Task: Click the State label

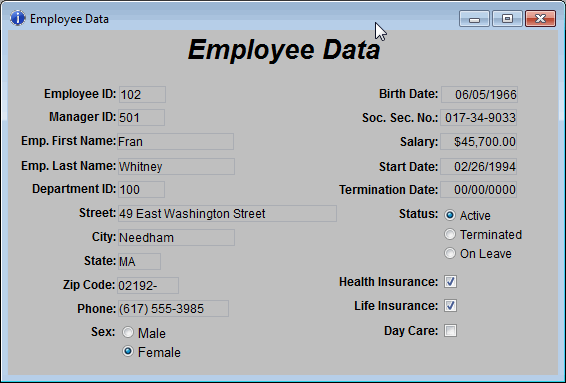Action: pos(100,261)
